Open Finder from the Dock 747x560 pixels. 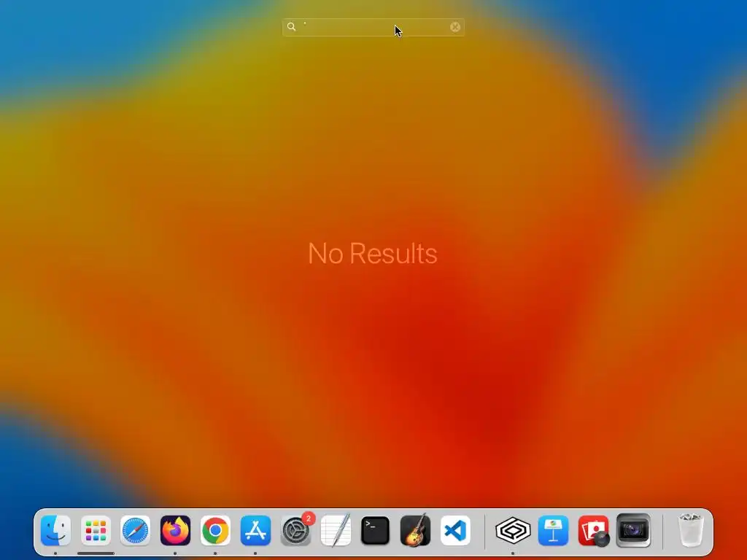55,530
